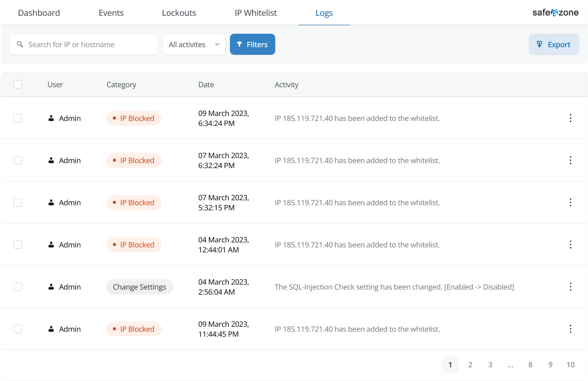Click the SQL-Injection Check setting changed message
588x381 pixels.
tap(394, 287)
